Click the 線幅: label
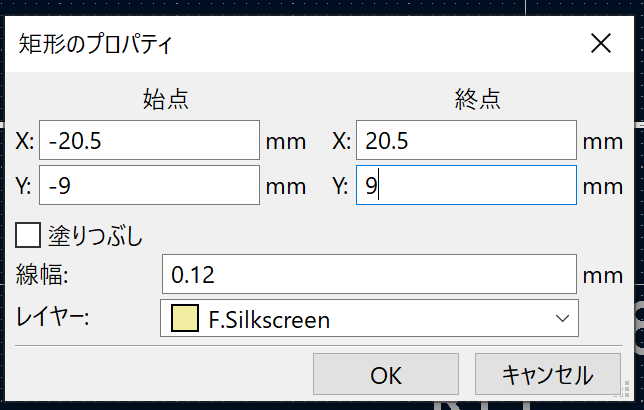The width and height of the screenshot is (644, 410). click(x=40, y=274)
